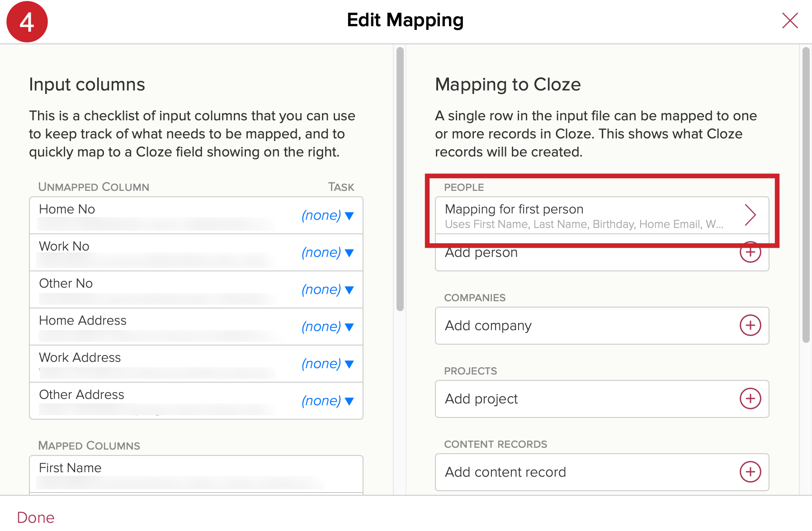Click the Mapped Columns section header
Image resolution: width=812 pixels, height=531 pixels.
pos(89,446)
